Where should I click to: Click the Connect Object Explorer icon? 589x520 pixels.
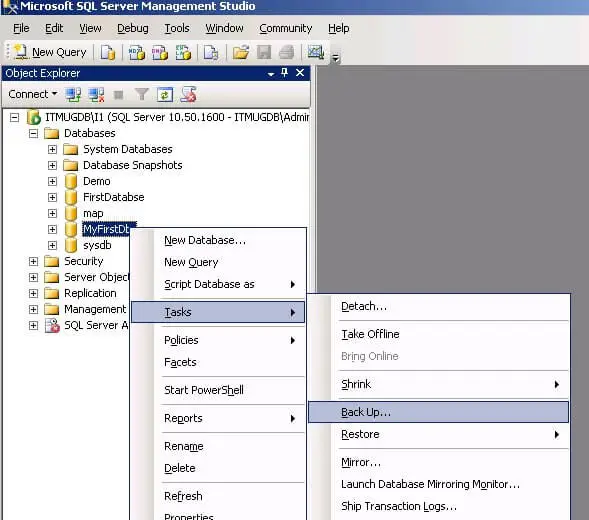click(x=73, y=94)
